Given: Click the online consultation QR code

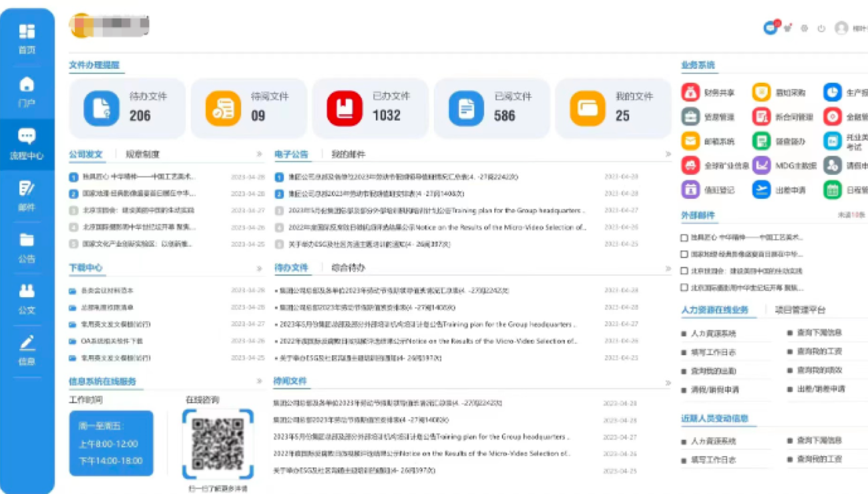Looking at the screenshot, I should (218, 443).
